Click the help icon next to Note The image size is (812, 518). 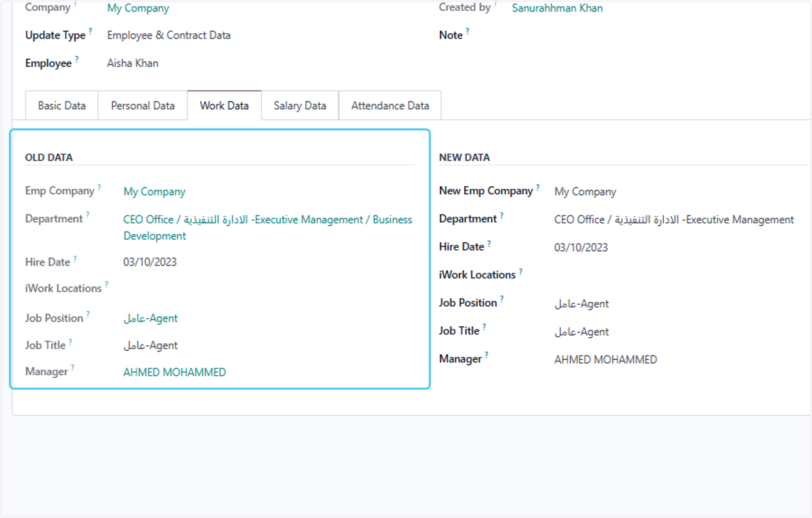click(x=467, y=31)
